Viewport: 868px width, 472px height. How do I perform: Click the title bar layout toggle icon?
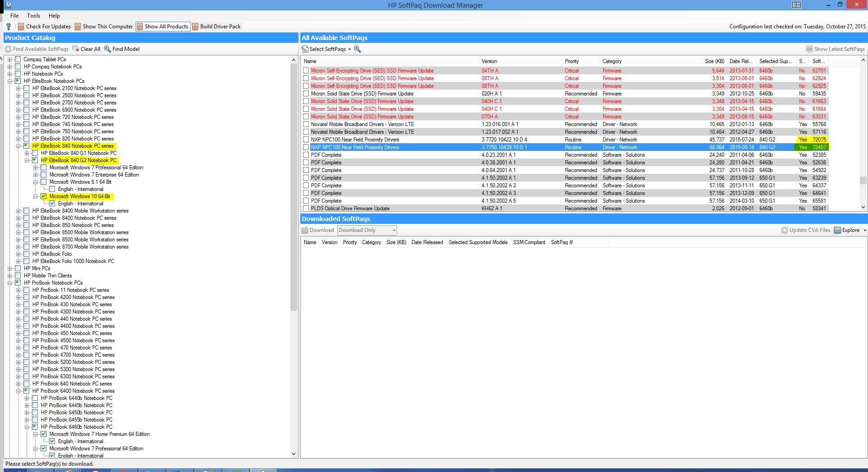(796, 5)
